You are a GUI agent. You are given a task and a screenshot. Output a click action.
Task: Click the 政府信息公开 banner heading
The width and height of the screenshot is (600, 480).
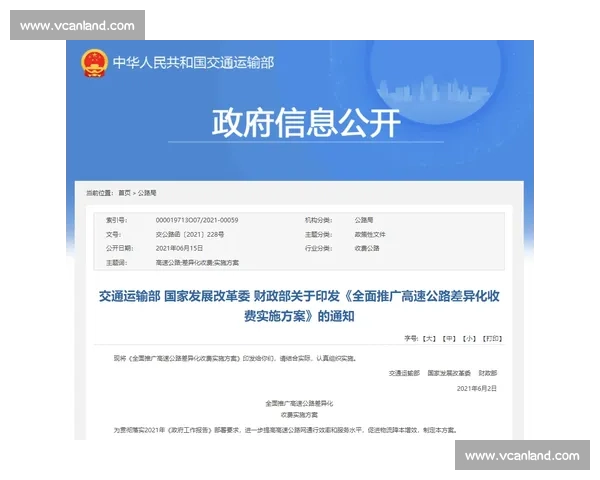(306, 123)
